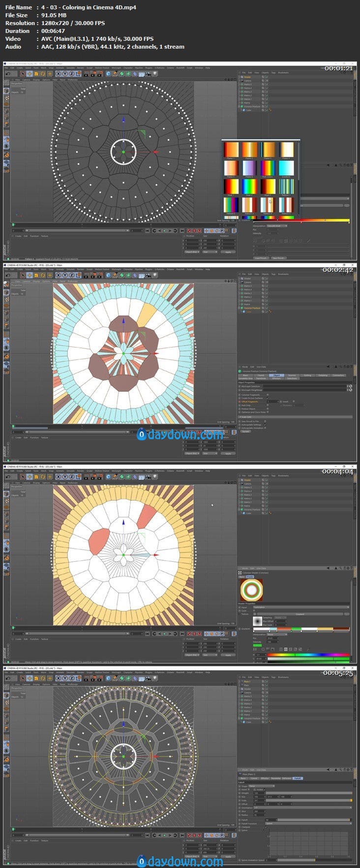This screenshot has height=868, width=360.
Task: Toggle Hull Only checkbox in 00:02:42 frame
Action: (x=268, y=405)
